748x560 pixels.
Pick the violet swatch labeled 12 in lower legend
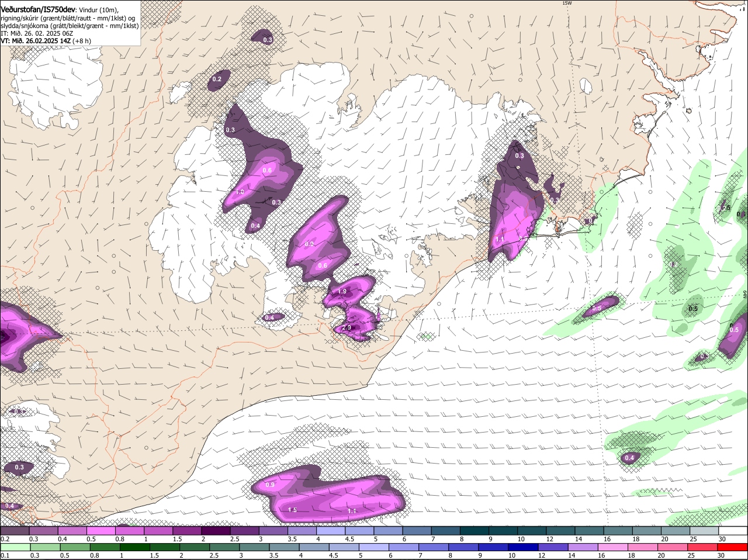tap(553, 548)
